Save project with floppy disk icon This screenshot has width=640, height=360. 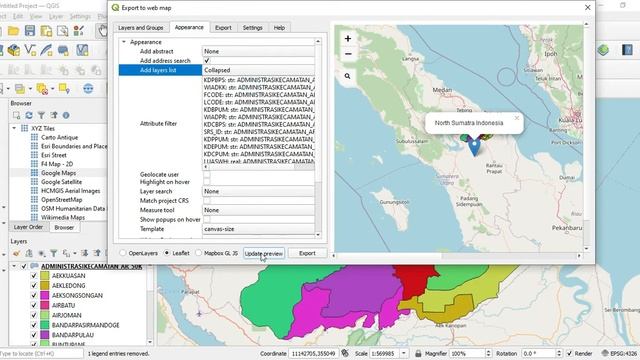click(30, 31)
